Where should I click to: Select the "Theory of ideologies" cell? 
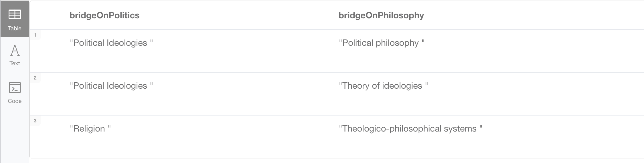coord(383,86)
